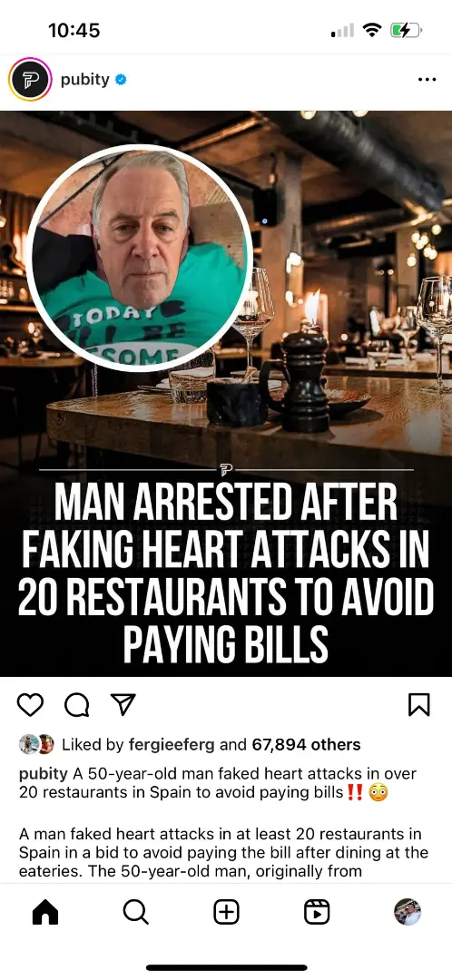Open pubity profile from header username
This screenshot has height=980, width=452.
(x=85, y=79)
